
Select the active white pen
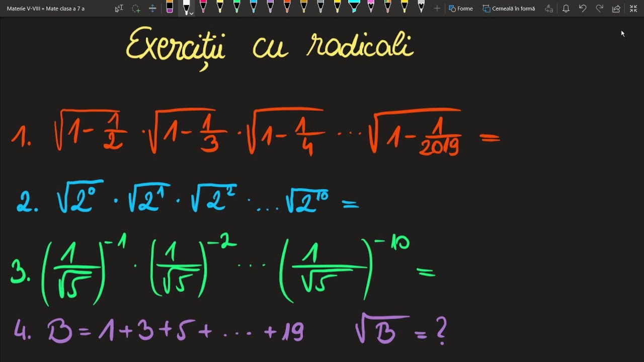(186, 7)
